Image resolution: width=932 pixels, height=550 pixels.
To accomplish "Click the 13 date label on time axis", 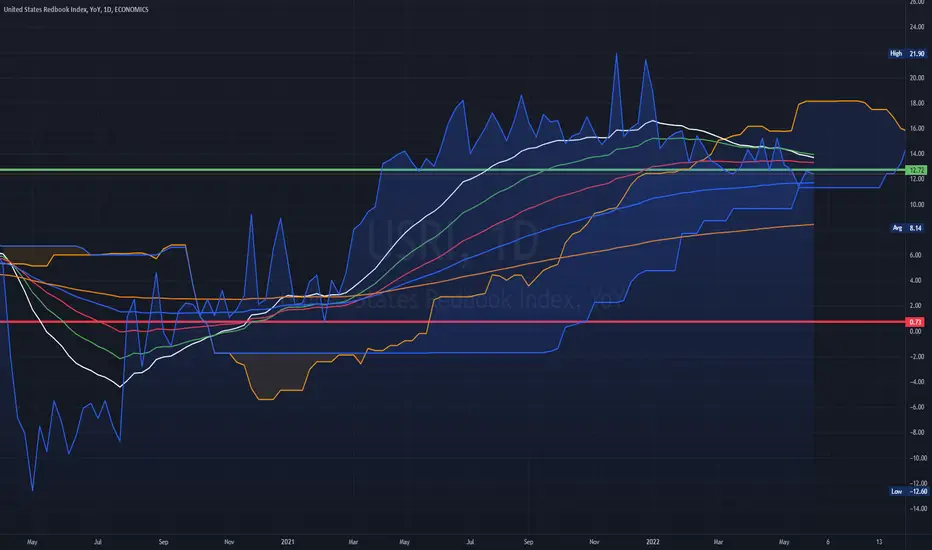I will [x=879, y=542].
